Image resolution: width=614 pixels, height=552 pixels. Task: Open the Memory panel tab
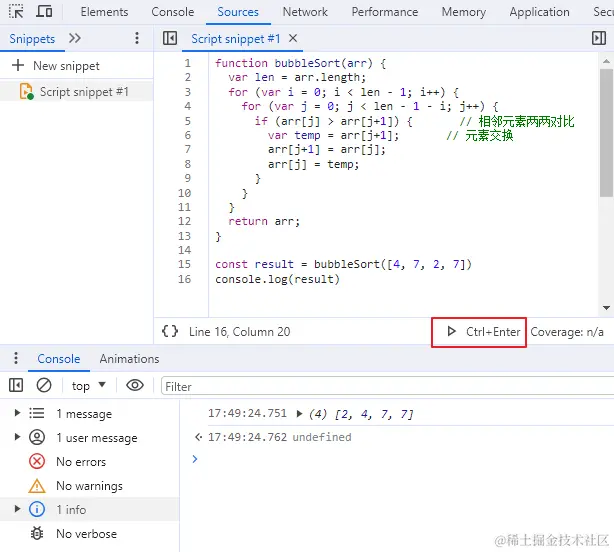coord(464,12)
